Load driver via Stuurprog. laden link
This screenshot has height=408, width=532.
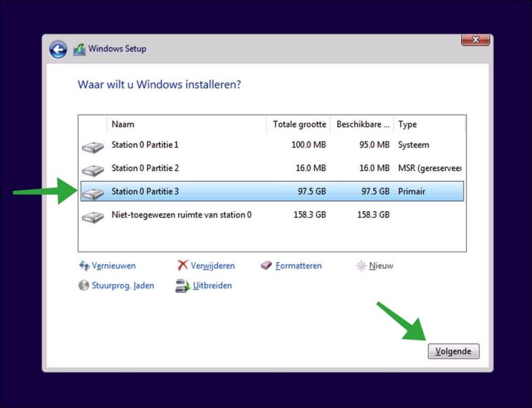[123, 285]
